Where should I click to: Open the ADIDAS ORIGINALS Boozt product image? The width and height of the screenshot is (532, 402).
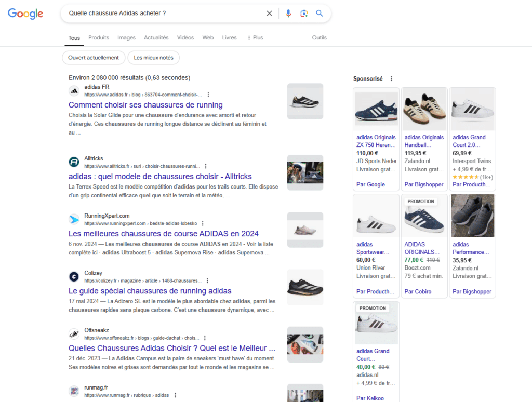pos(424,216)
